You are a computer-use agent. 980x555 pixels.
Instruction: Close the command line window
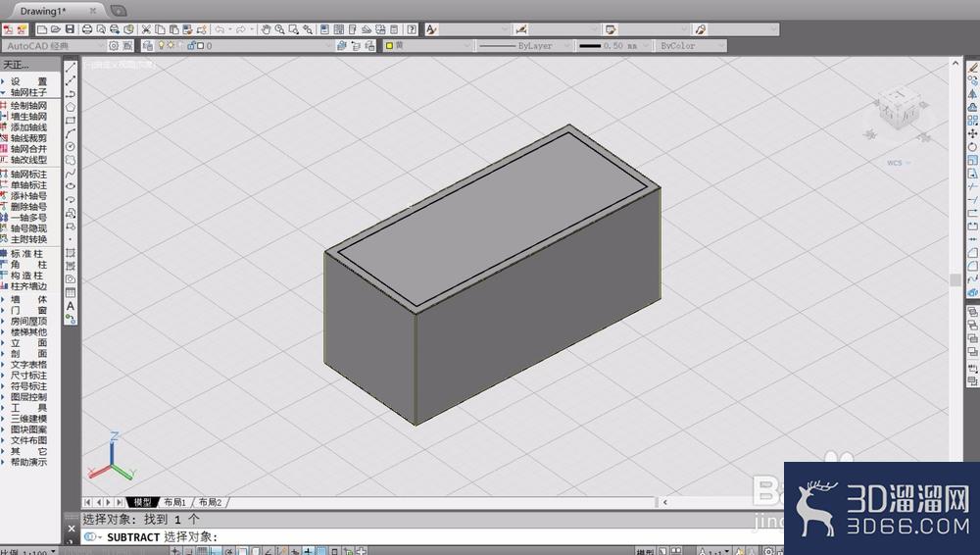pos(72,529)
